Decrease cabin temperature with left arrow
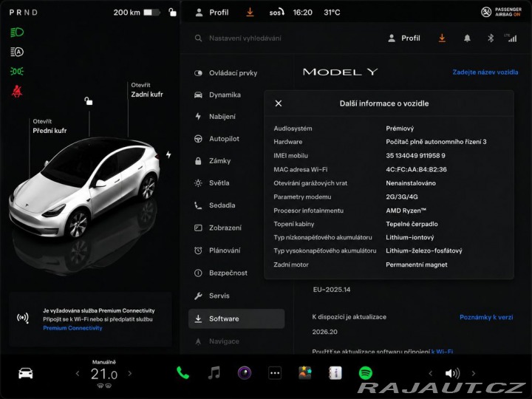532x399 pixels. click(x=78, y=374)
